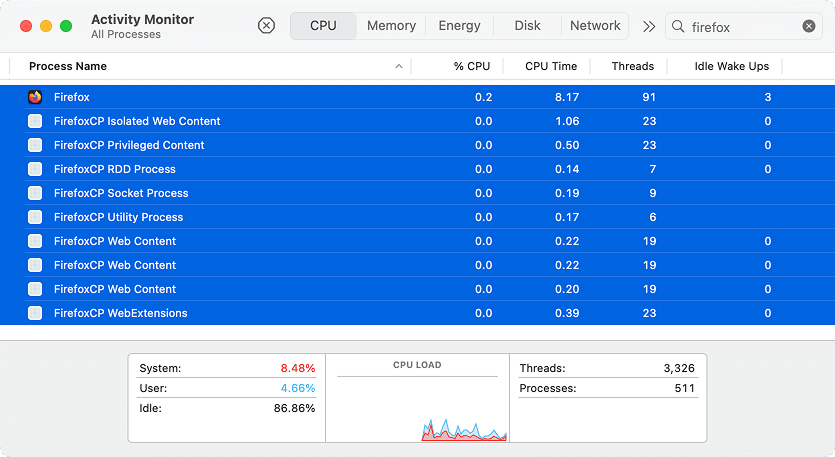Select FirefoxCP Socket Process row
This screenshot has height=457, width=835.
[x=418, y=193]
